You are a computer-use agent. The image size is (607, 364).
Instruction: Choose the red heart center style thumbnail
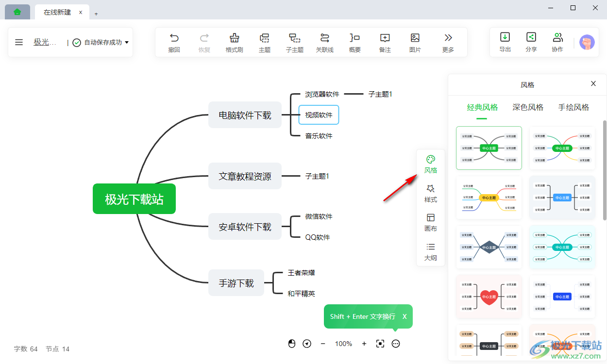click(x=489, y=297)
